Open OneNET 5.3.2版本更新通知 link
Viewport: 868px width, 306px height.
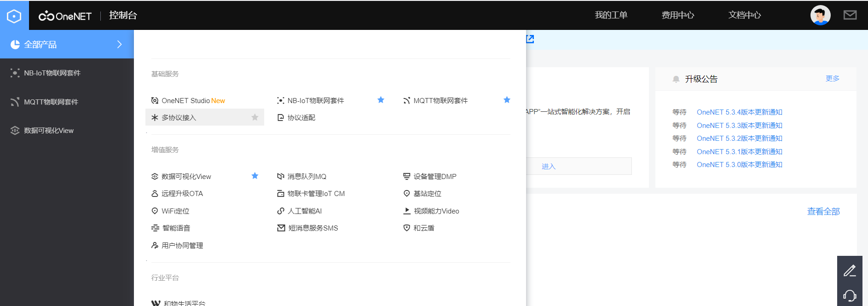coord(740,138)
